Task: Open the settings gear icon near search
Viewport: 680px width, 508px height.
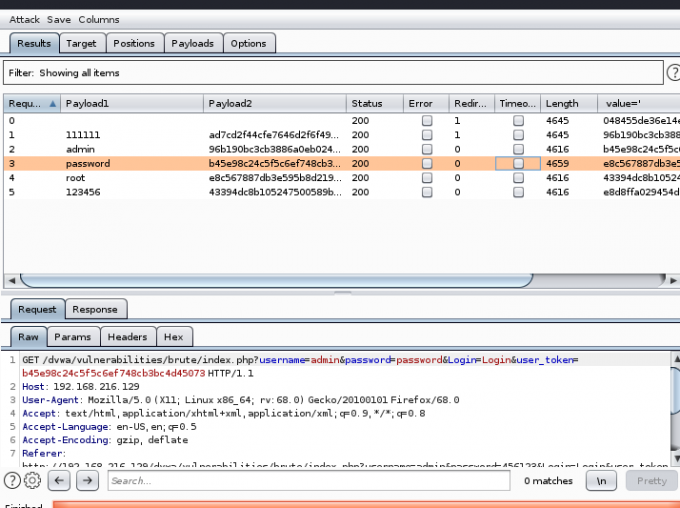Action: pyautogui.click(x=32, y=480)
